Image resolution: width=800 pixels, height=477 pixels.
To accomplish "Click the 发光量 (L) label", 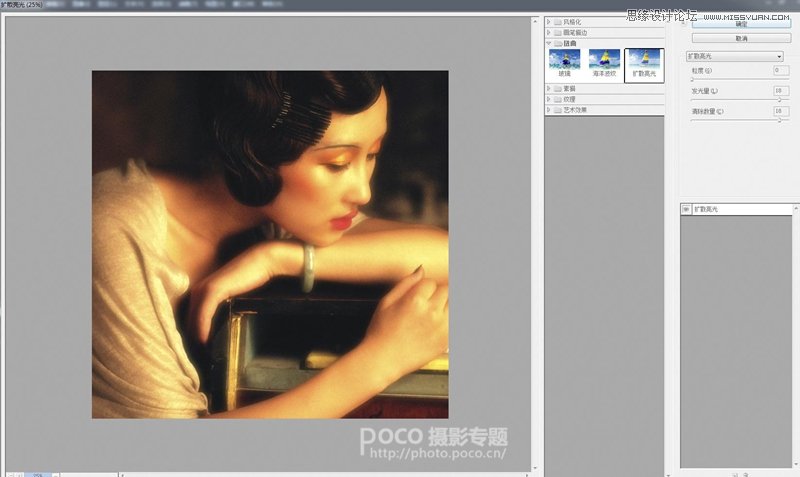I will (x=705, y=91).
